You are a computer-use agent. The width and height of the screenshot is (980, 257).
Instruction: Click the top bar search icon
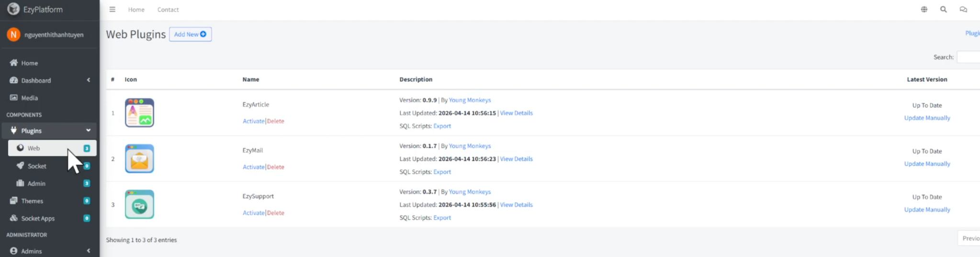pos(943,10)
